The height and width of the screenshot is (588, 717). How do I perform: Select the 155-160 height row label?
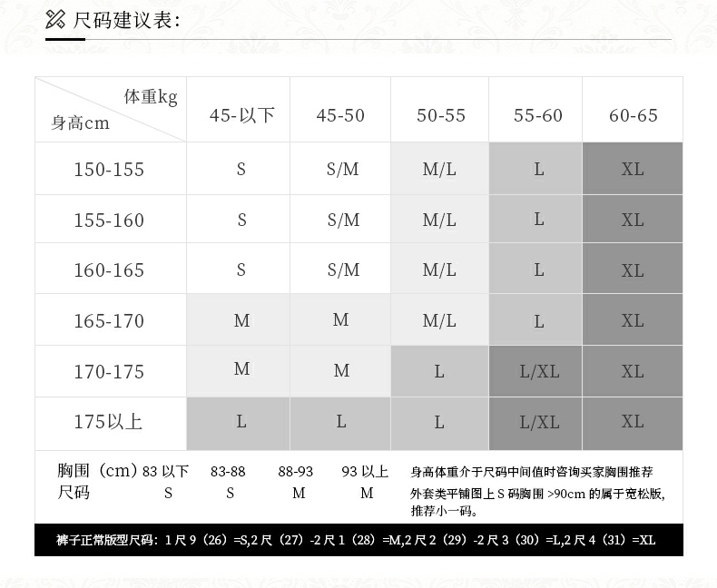(x=109, y=220)
